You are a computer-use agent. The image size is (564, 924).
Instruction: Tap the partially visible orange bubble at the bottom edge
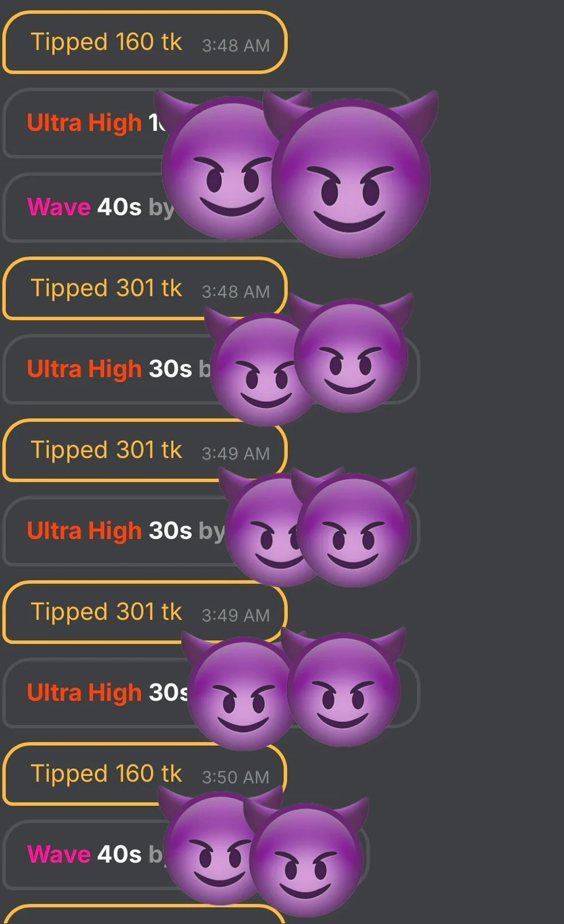144,914
